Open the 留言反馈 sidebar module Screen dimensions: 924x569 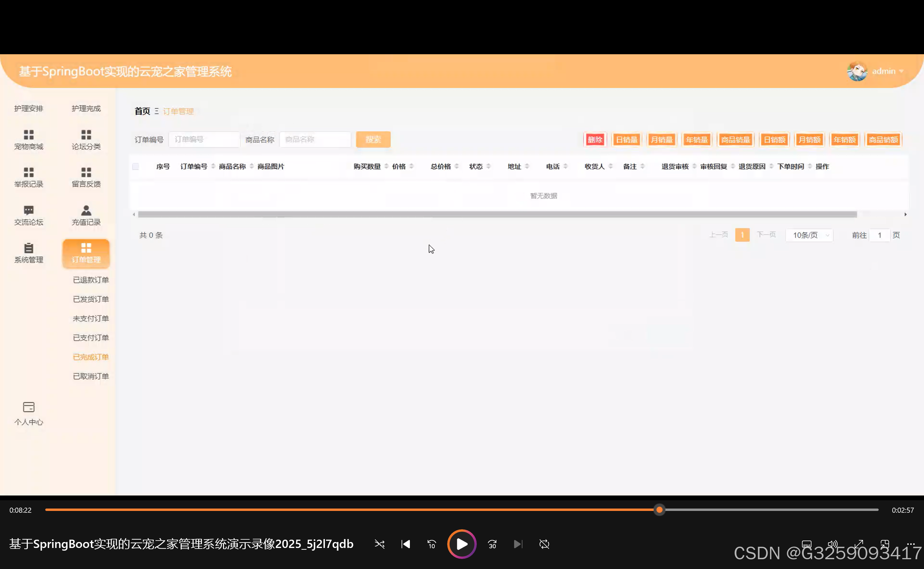coord(86,177)
